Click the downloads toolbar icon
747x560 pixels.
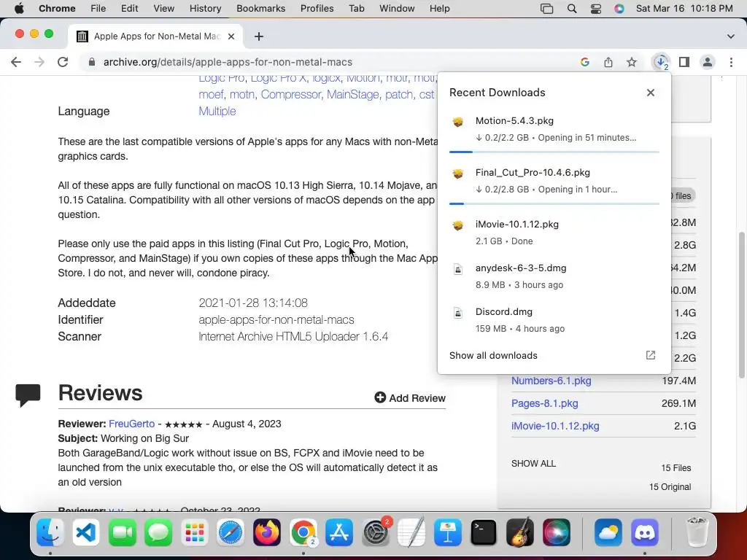[661, 62]
